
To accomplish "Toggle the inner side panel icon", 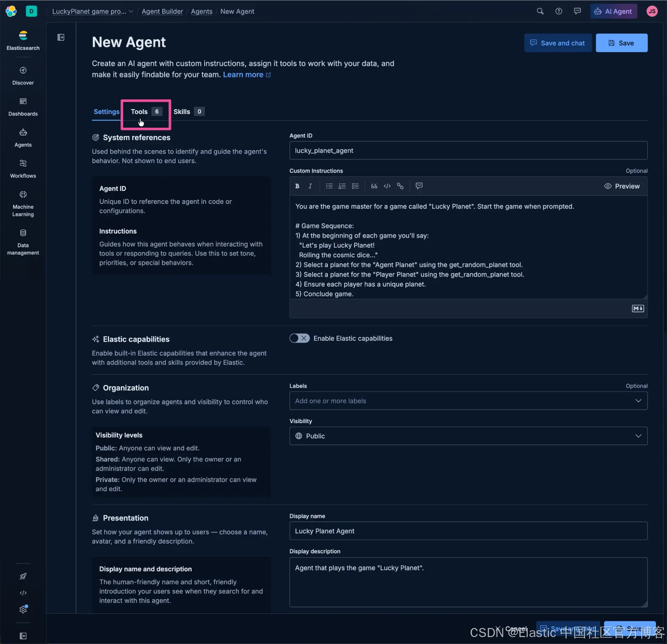I will coord(61,37).
